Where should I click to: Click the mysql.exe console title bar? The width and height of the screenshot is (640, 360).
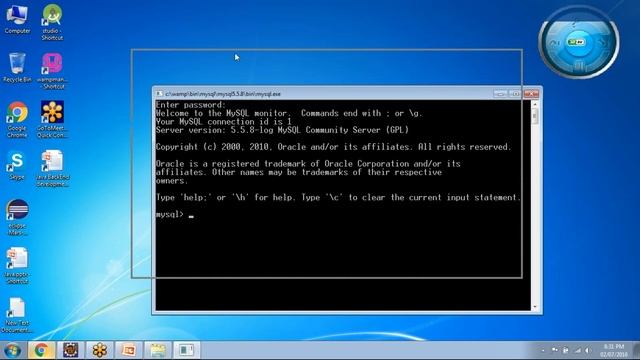click(327, 94)
